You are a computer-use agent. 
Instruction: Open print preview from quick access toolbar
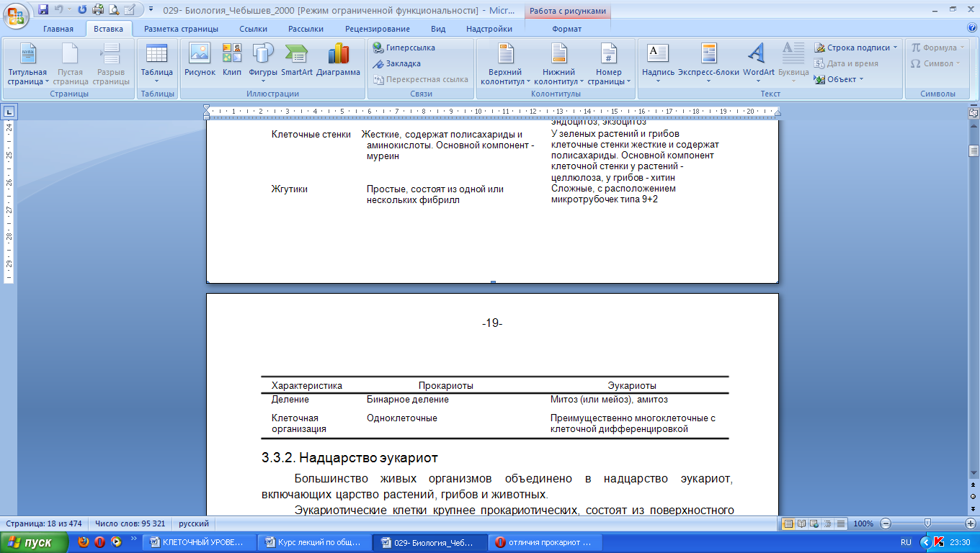tap(113, 9)
